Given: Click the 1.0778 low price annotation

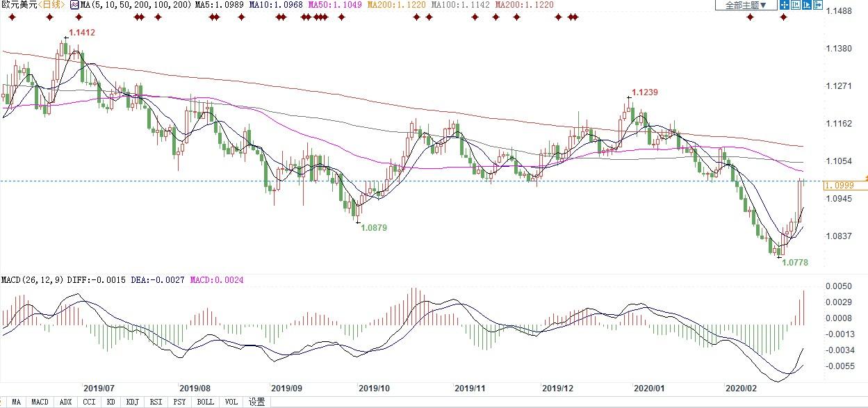Looking at the screenshot, I should (794, 263).
